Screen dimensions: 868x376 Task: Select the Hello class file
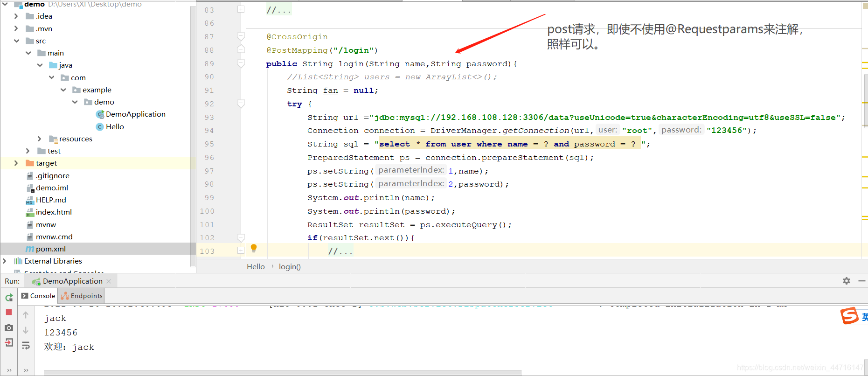pyautogui.click(x=115, y=126)
